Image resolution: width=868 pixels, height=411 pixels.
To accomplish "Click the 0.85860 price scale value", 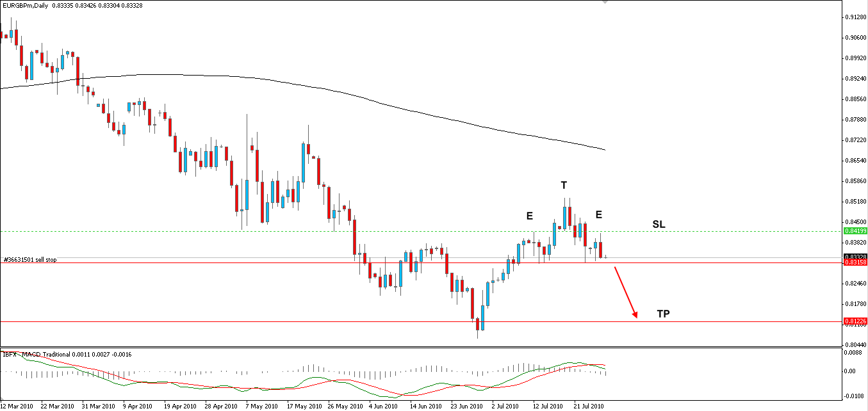I will (856, 181).
